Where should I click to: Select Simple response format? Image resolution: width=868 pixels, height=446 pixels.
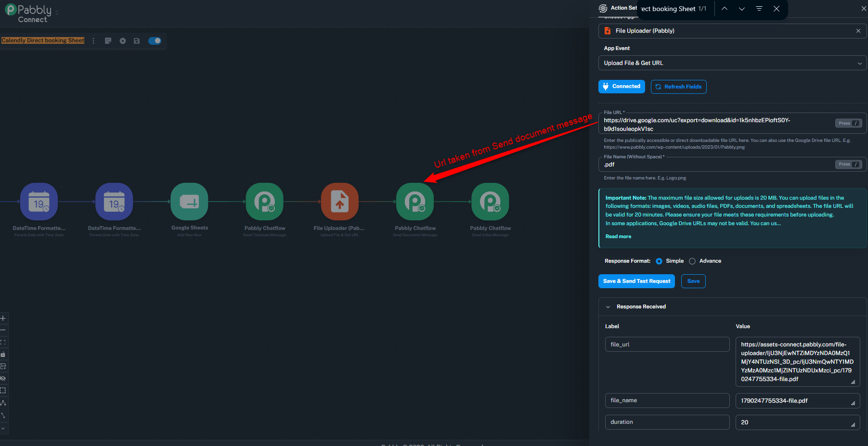659,261
